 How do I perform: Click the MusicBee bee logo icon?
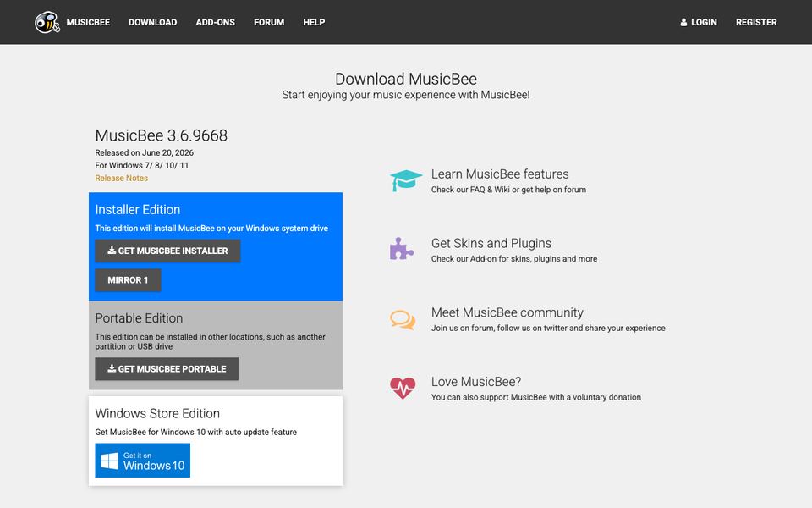[x=47, y=22]
